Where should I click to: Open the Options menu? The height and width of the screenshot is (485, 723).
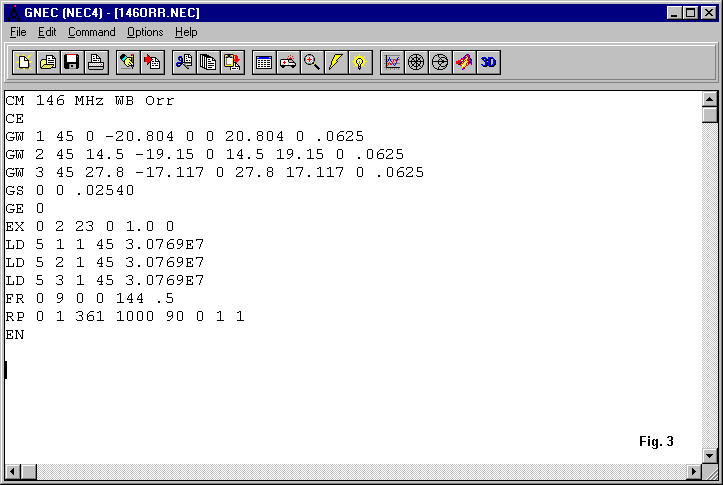tap(145, 32)
